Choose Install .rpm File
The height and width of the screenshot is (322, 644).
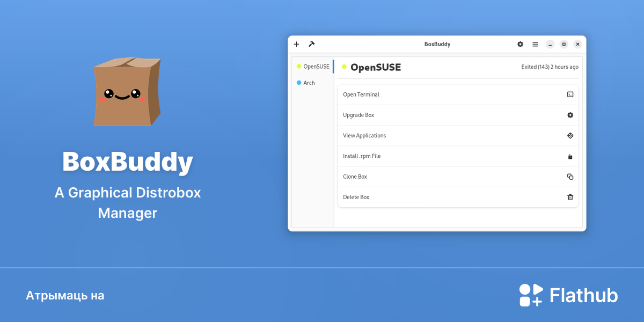tap(458, 156)
